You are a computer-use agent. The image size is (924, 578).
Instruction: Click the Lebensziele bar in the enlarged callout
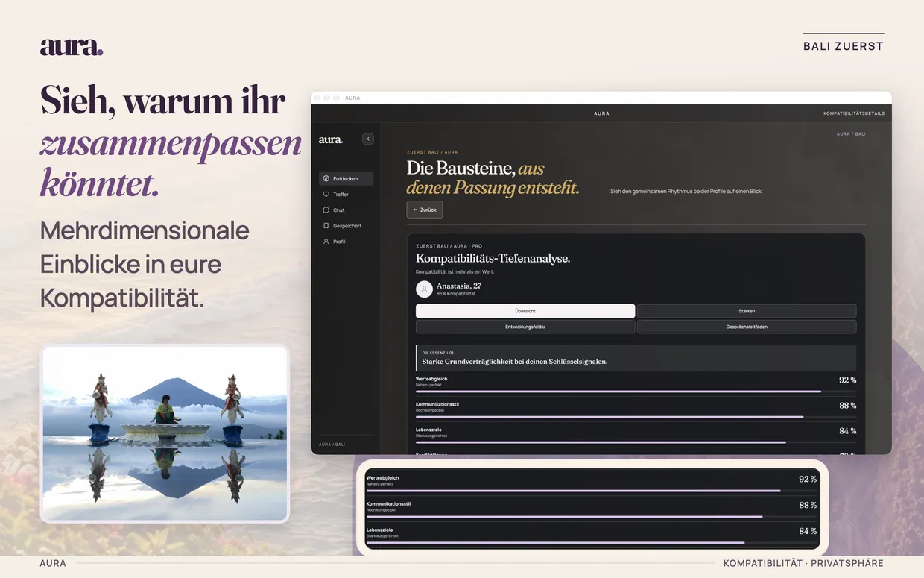[592, 542]
